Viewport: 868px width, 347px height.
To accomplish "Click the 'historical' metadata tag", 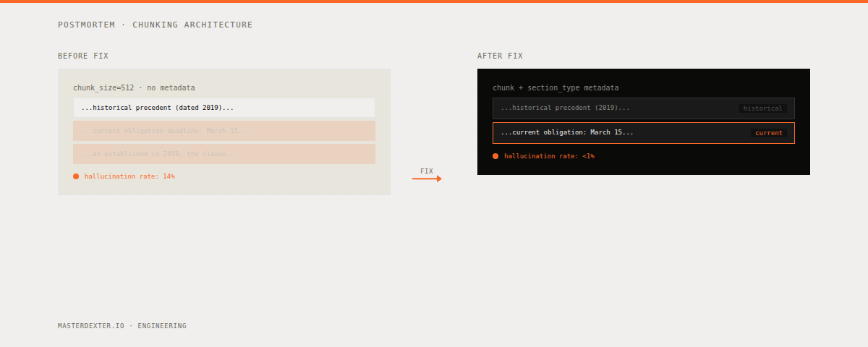I will [x=763, y=108].
